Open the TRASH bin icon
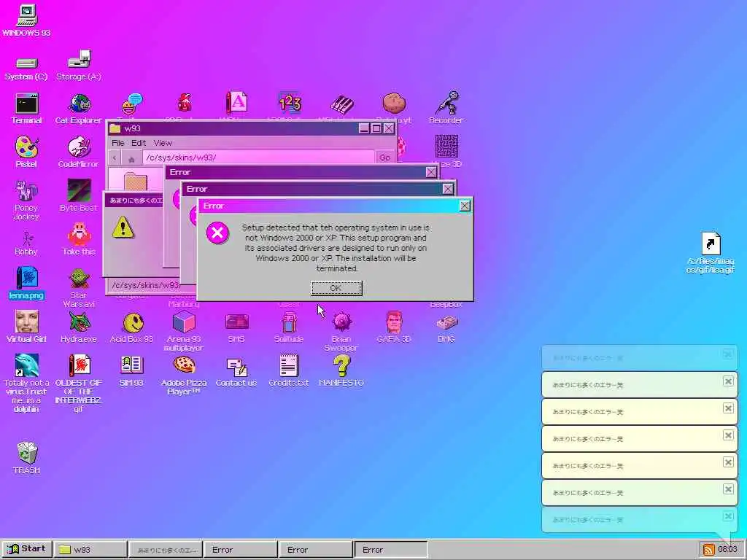 point(27,453)
